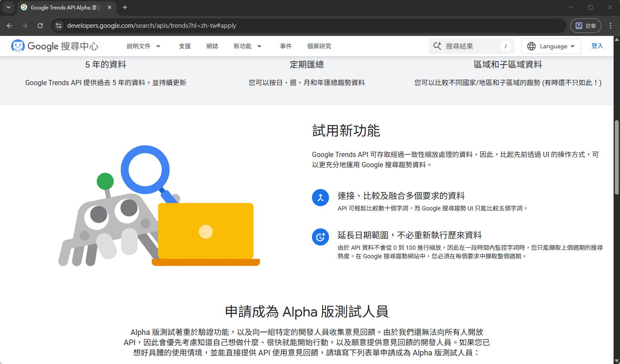Minimize the browser window
620x364 pixels.
(x=571, y=7)
